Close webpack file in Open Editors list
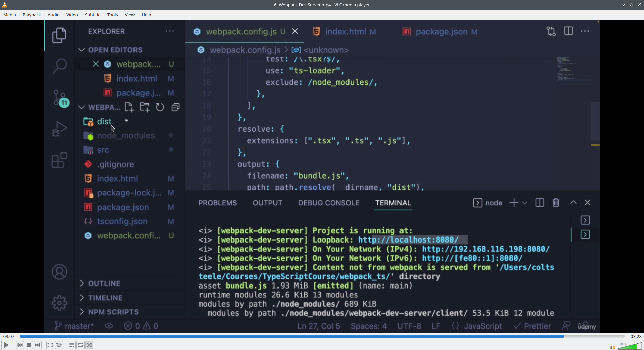 click(96, 64)
